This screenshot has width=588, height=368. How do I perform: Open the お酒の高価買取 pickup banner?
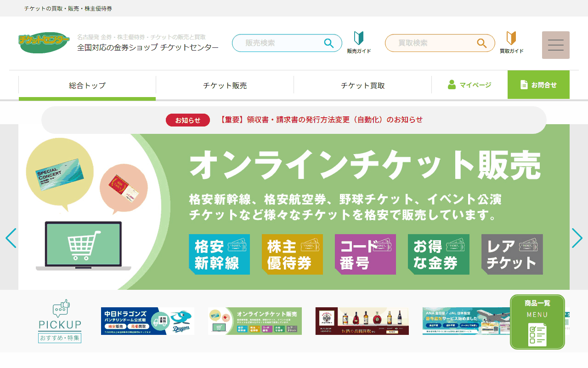[362, 321]
